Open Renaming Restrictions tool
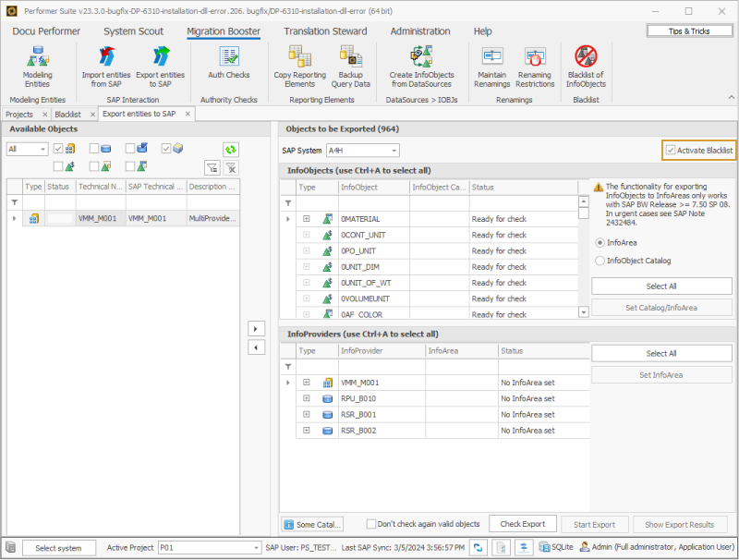The height and width of the screenshot is (560, 739). click(x=536, y=67)
